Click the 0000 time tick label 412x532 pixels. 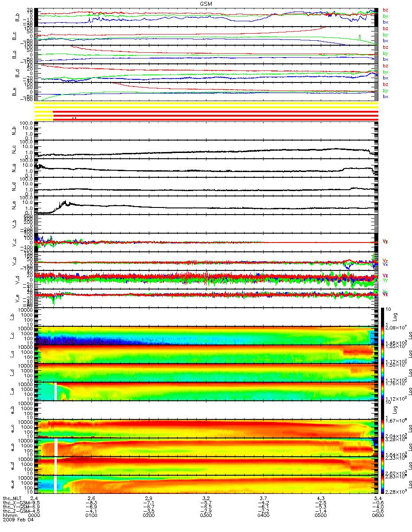tap(34, 516)
